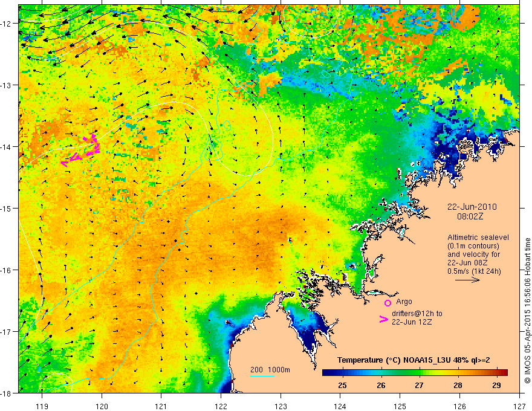Click the temperature colorbar at 25 degrees
The width and height of the screenshot is (532, 411).
[343, 373]
